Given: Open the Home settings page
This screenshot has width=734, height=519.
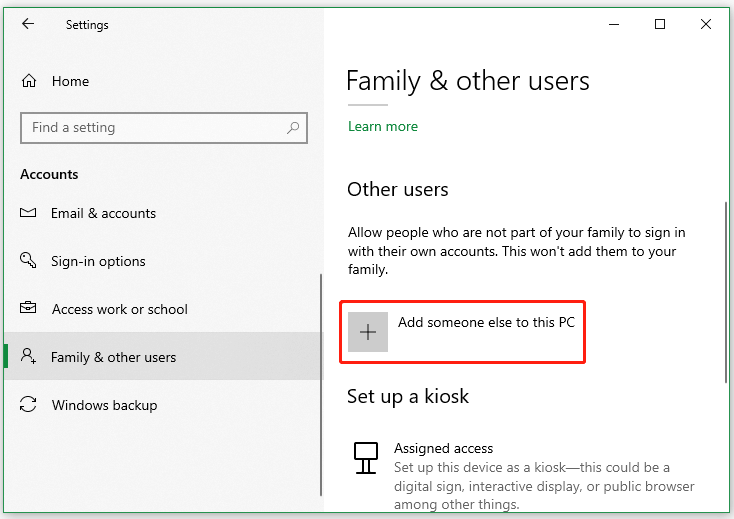Looking at the screenshot, I should (x=164, y=81).
